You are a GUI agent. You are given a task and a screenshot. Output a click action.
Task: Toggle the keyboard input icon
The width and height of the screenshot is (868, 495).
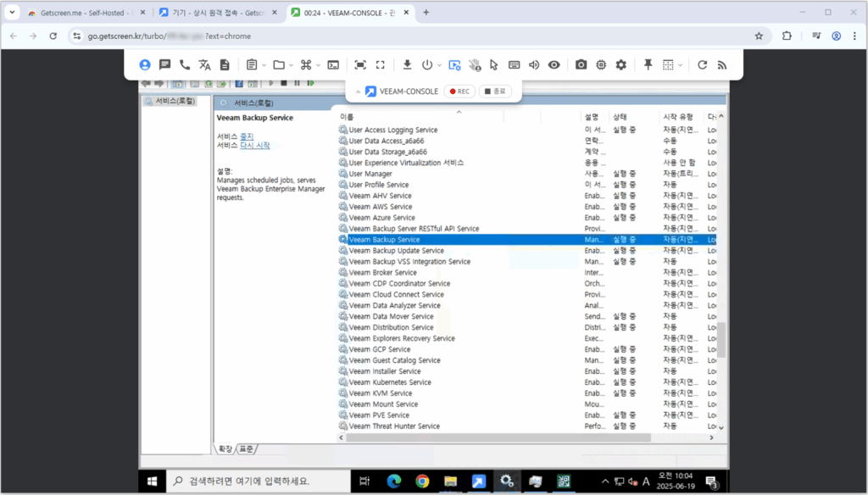515,64
